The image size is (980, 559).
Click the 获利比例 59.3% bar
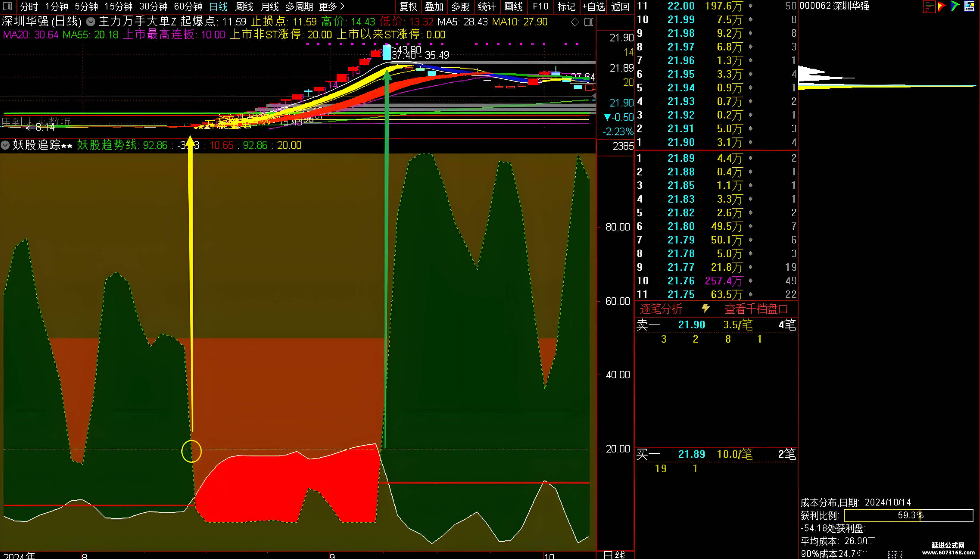point(908,515)
